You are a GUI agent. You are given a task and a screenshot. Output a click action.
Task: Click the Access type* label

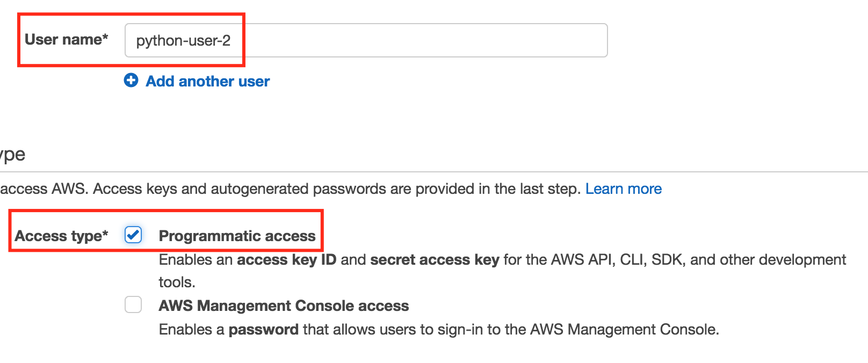click(61, 236)
